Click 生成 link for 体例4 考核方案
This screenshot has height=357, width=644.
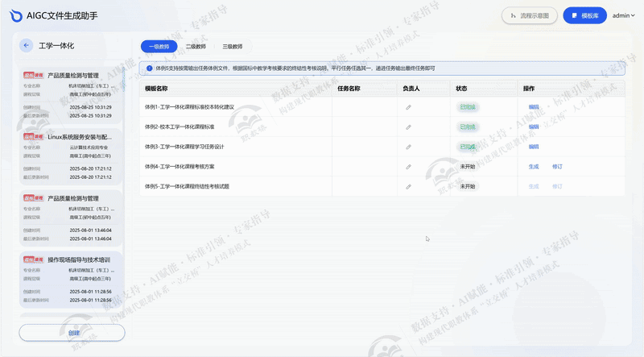(534, 166)
